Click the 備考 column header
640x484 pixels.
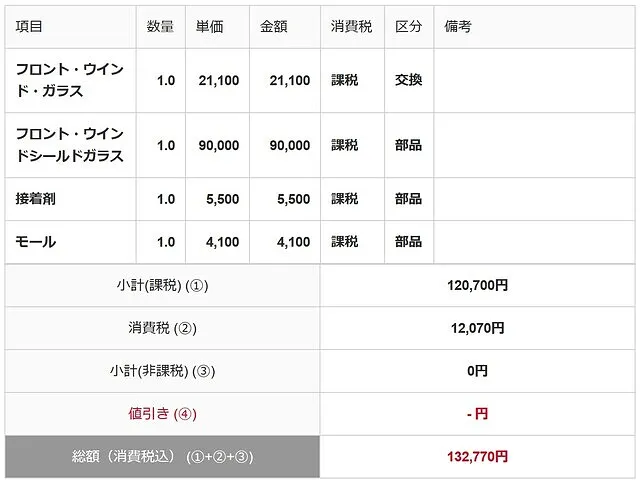point(458,26)
